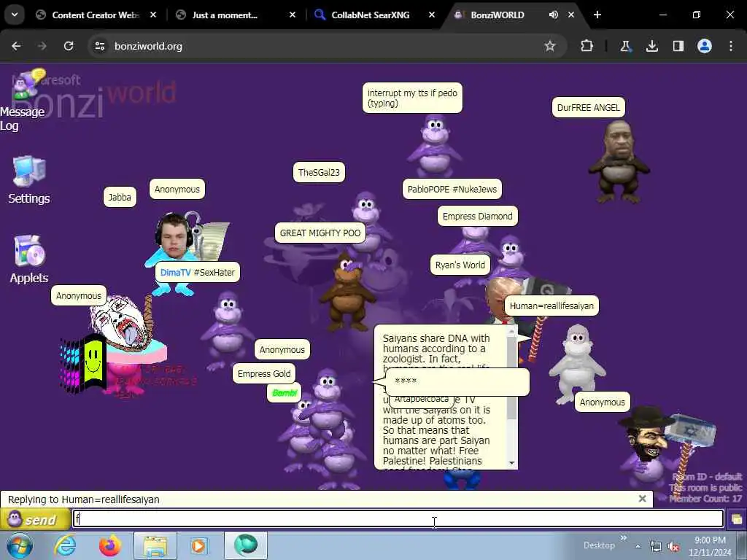Switch to Content Creator Web tab

tap(96, 15)
